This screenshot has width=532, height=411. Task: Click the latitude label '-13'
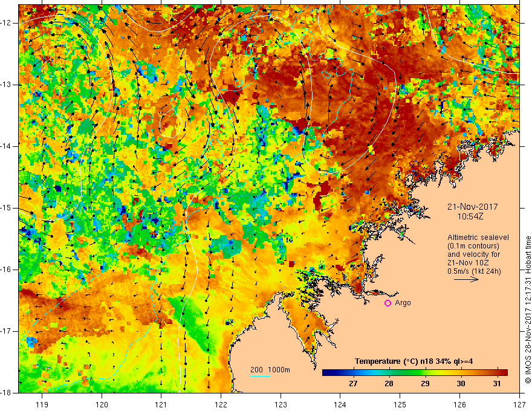pyautogui.click(x=7, y=85)
